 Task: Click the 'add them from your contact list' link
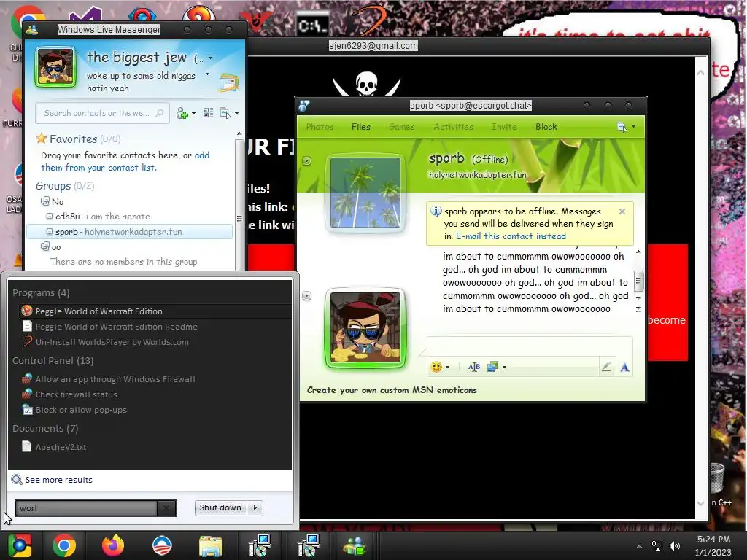tap(125, 161)
